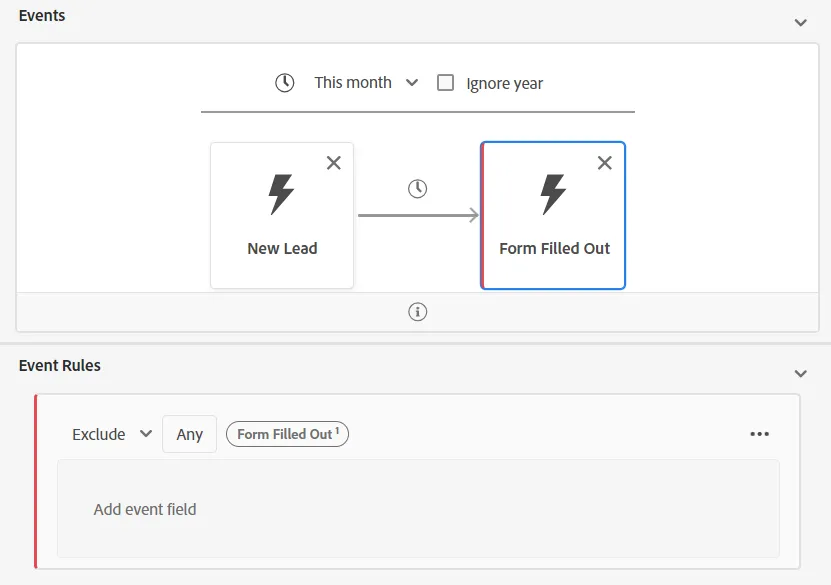This screenshot has width=831, height=585.
Task: Click the Ignore year label text
Action: click(505, 84)
